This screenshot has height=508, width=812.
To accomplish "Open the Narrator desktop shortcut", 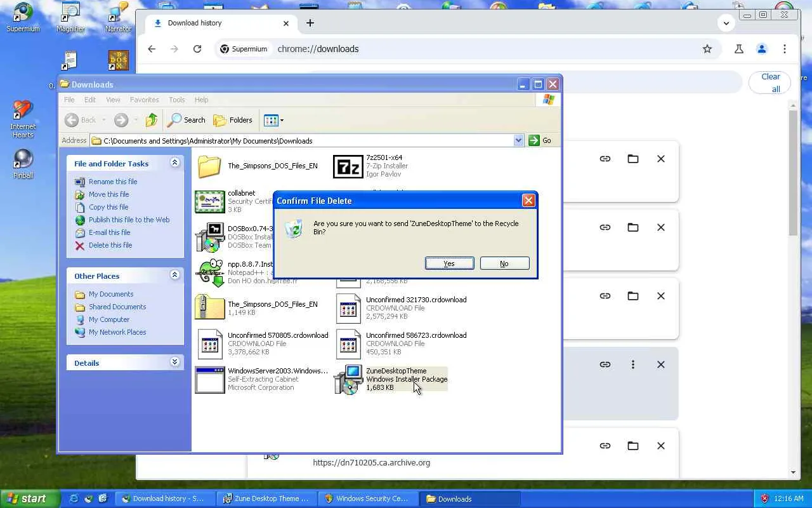I will point(118,18).
